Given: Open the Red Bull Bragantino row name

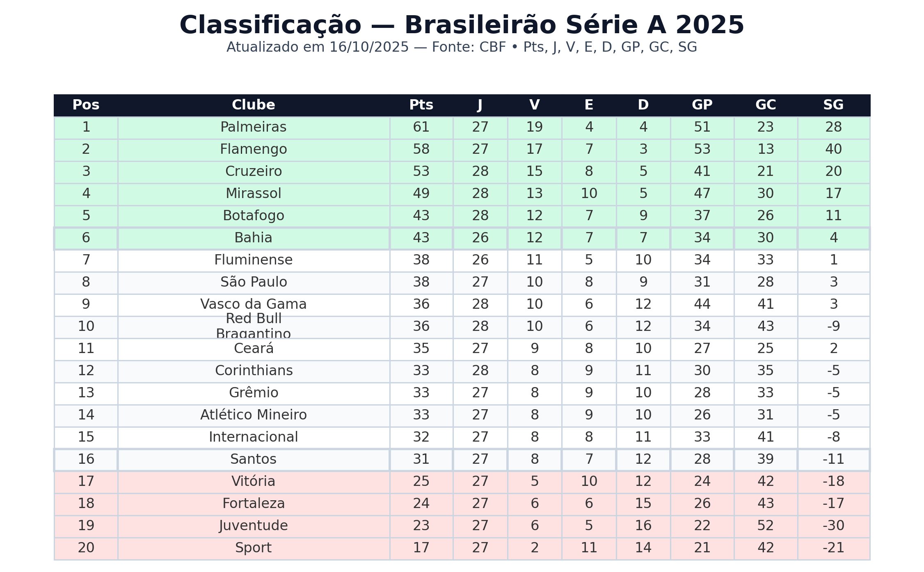Looking at the screenshot, I should pos(253,326).
